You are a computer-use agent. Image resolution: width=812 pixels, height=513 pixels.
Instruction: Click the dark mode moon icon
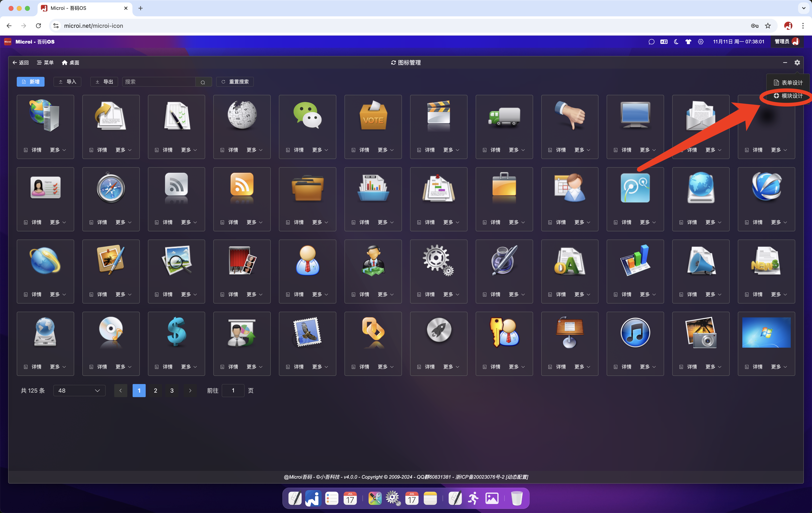[x=676, y=42]
